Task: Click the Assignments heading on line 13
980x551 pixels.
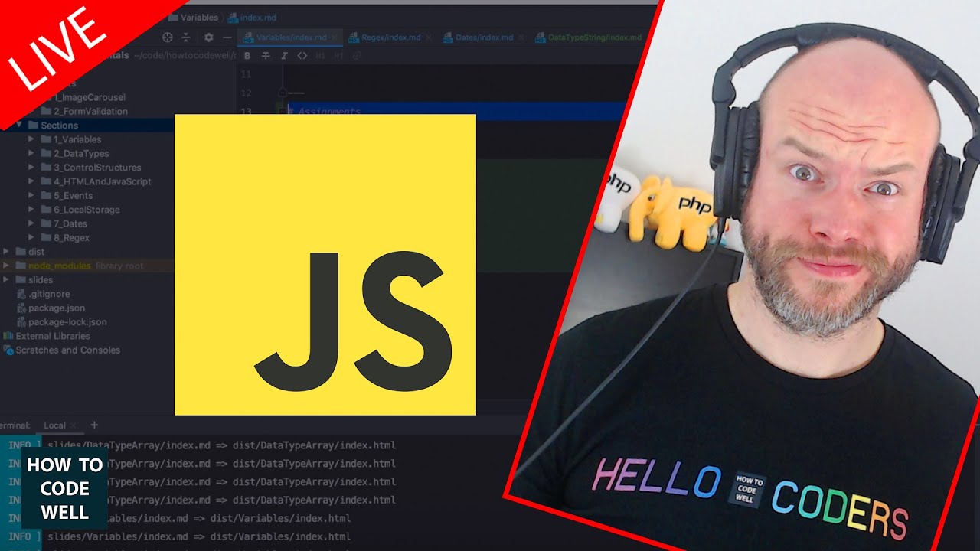Action: [324, 112]
